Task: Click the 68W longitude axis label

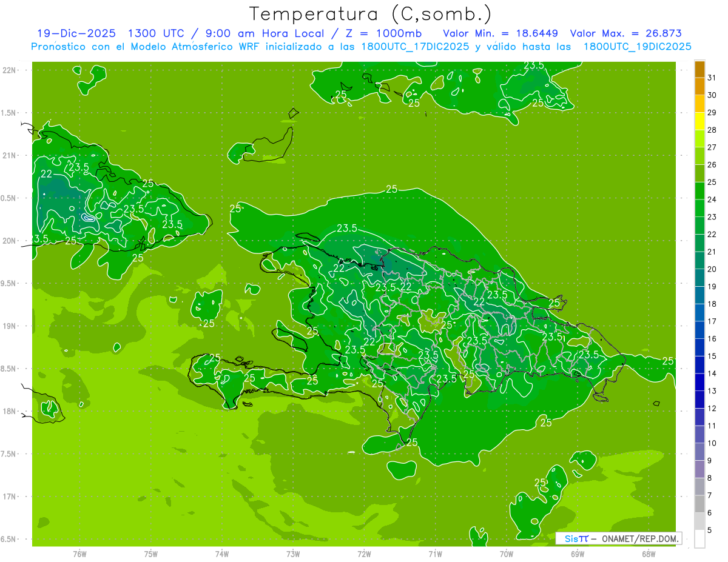Action: coord(648,553)
